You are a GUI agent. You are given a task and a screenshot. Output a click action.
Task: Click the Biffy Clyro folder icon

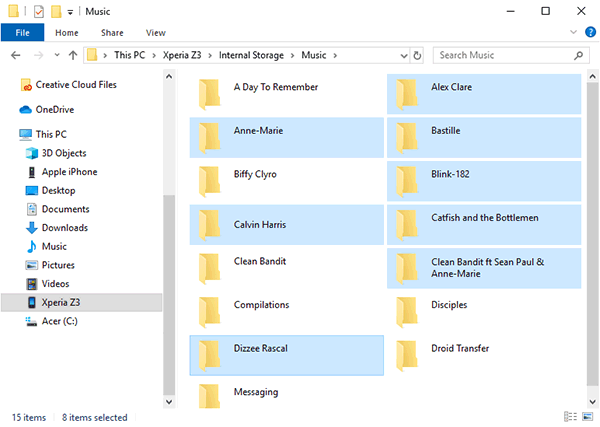210,181
